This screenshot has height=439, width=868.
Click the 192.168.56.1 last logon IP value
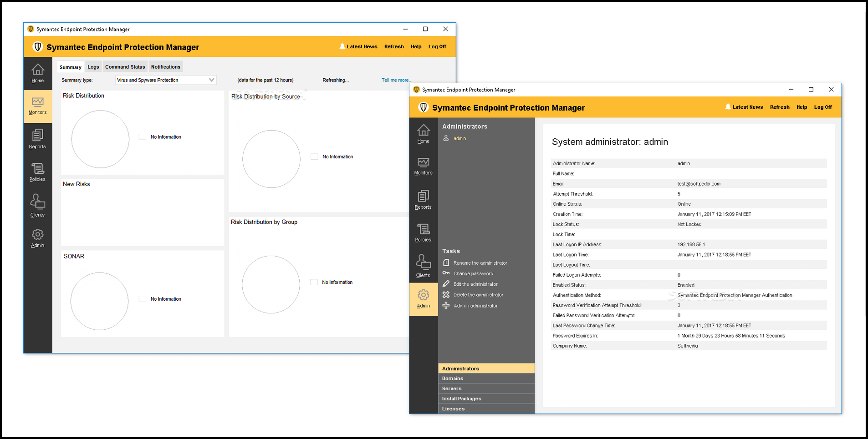click(x=691, y=244)
